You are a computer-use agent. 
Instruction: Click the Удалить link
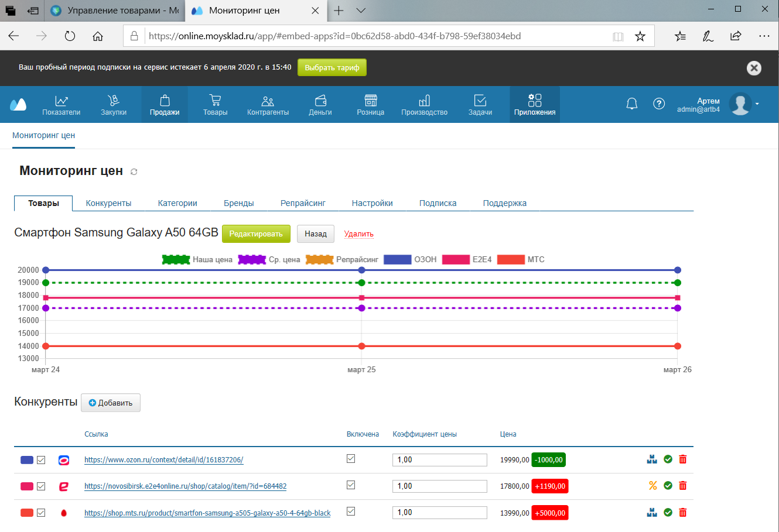pyautogui.click(x=359, y=234)
